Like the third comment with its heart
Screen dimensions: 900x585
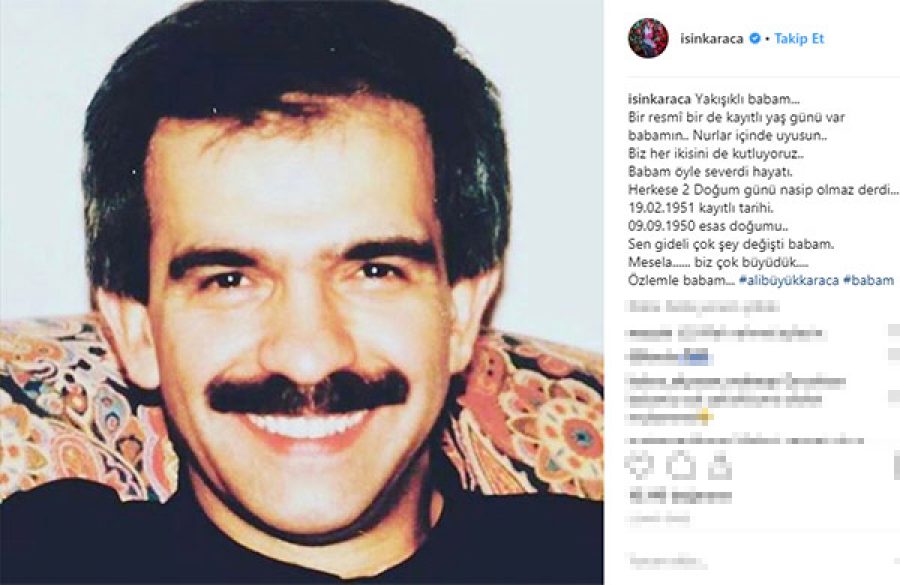(895, 396)
